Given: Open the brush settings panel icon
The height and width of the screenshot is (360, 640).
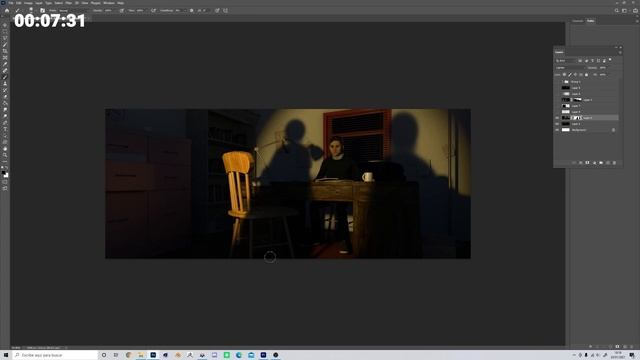Looking at the screenshot, I should coord(42,11).
